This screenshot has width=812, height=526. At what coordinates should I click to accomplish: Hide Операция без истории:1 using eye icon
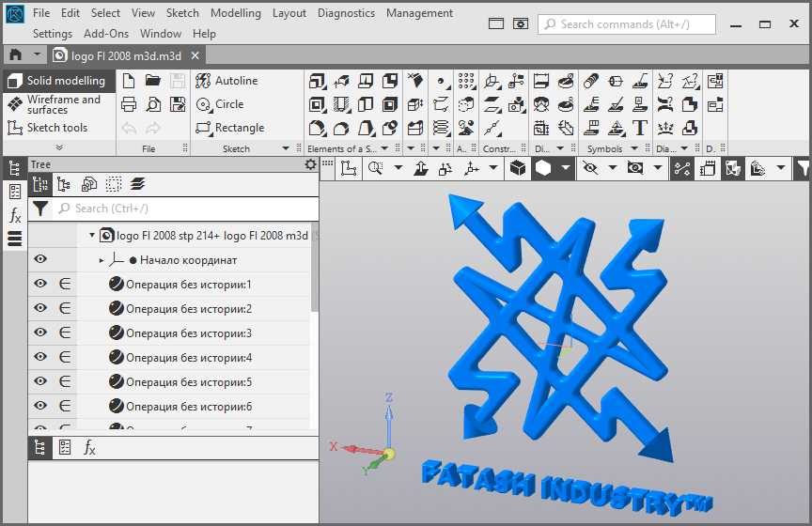[41, 285]
